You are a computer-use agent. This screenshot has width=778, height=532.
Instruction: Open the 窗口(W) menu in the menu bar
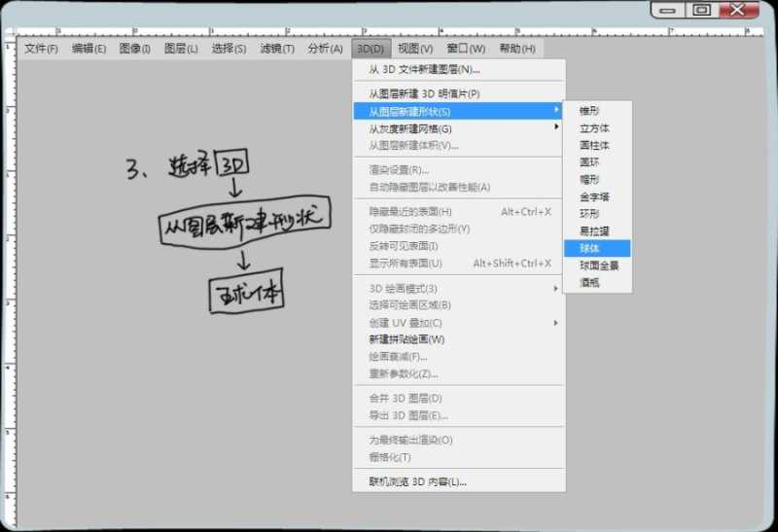[x=466, y=49]
